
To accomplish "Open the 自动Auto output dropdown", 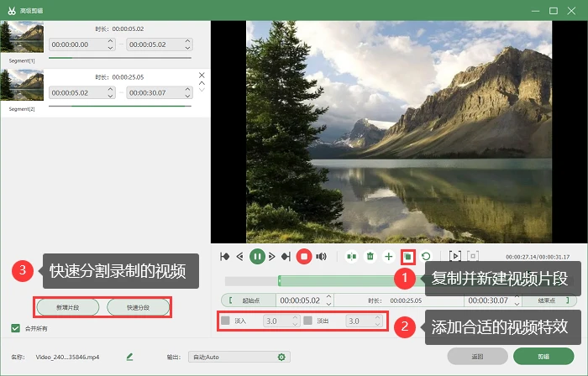I will coord(239,357).
